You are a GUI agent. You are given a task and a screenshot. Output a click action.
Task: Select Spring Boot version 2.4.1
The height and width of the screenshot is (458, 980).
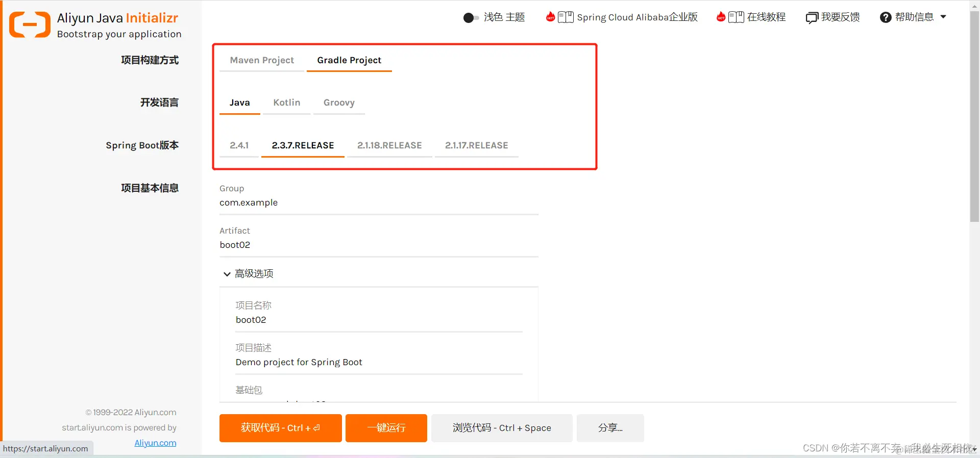click(x=239, y=145)
